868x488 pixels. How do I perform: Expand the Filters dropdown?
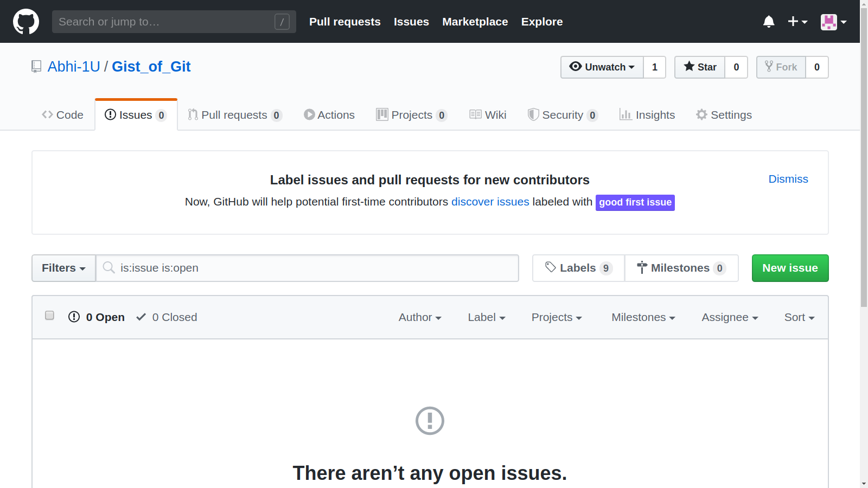pyautogui.click(x=63, y=268)
